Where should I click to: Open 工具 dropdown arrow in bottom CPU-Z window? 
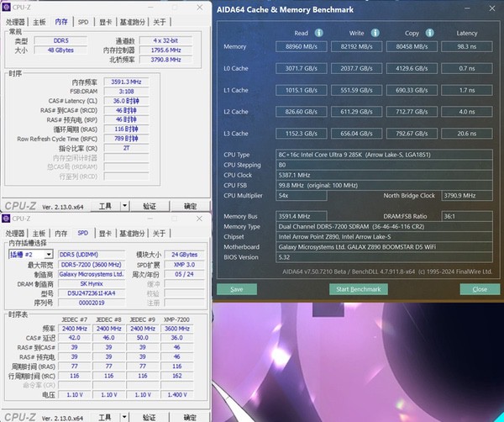point(124,417)
